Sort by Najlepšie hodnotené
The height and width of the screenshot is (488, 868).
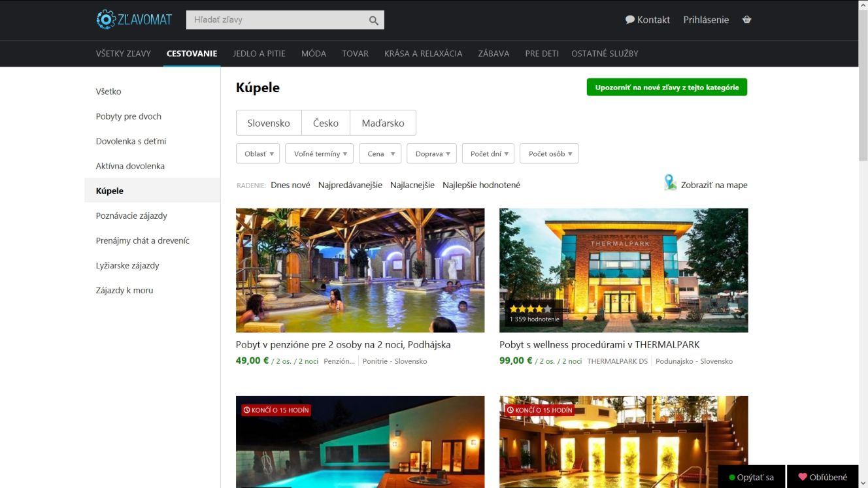[482, 185]
